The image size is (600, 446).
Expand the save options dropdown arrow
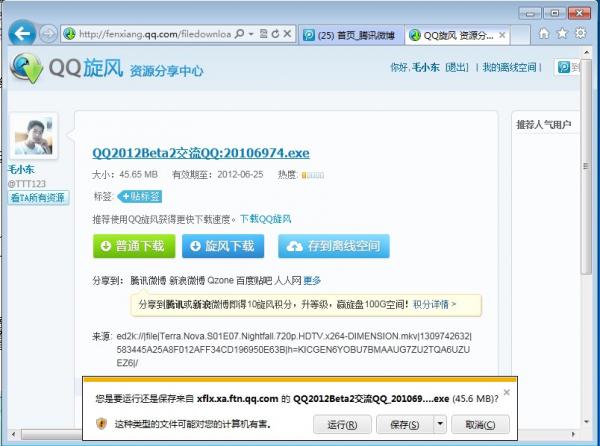pos(440,424)
